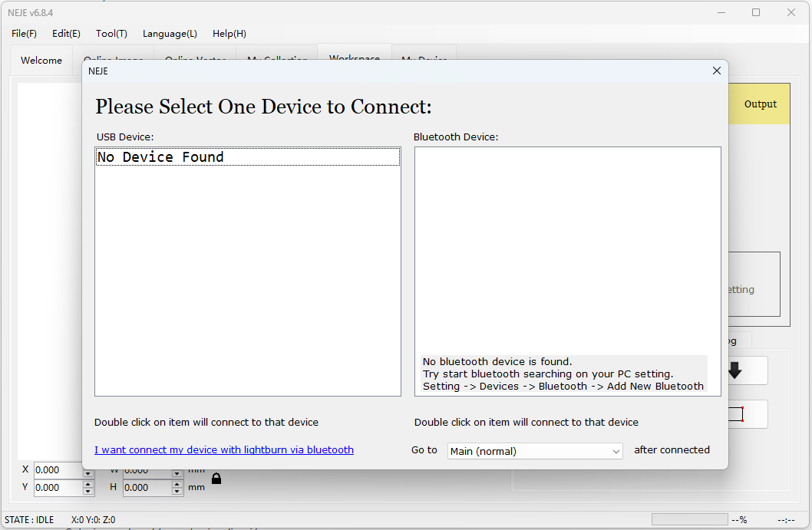This screenshot has width=812, height=530.
Task: Decrease the Y position spinner value
Action: 88,491
